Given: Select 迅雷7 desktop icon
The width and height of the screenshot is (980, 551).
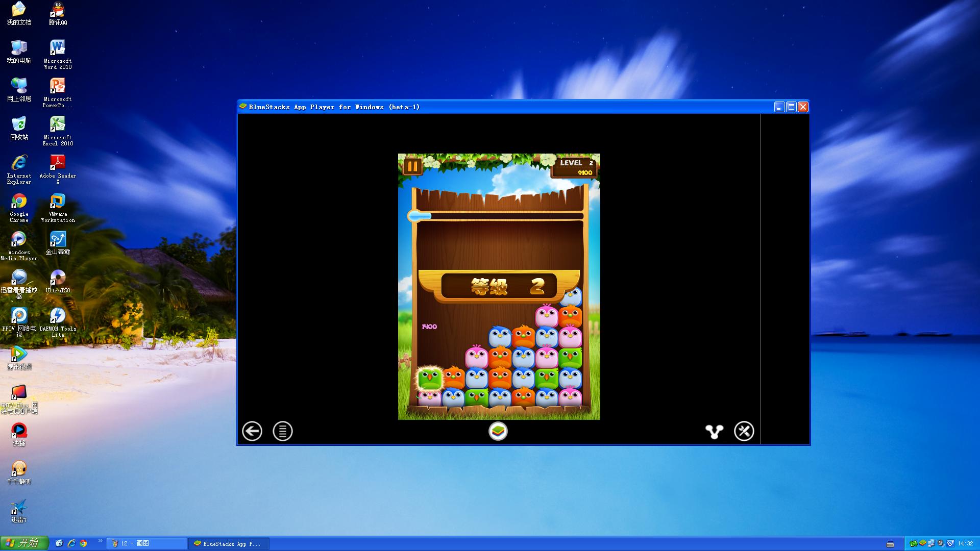Looking at the screenshot, I should tap(19, 511).
